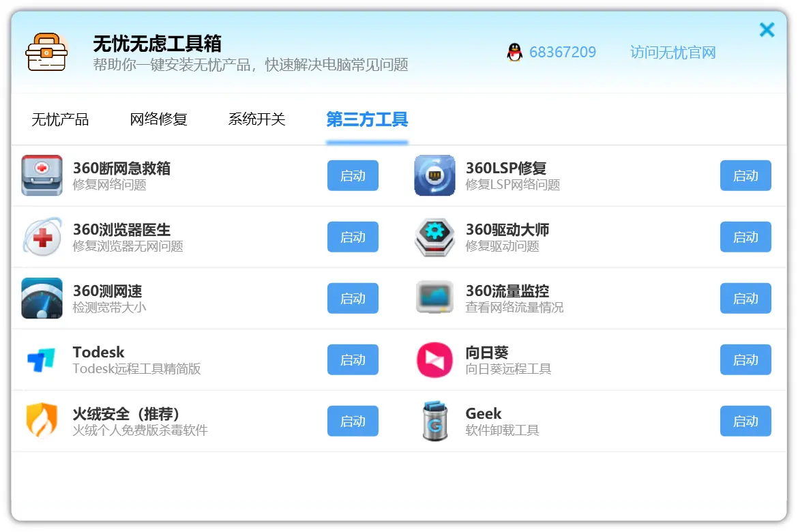Click the description Todesk远程工具精简版

(x=136, y=368)
